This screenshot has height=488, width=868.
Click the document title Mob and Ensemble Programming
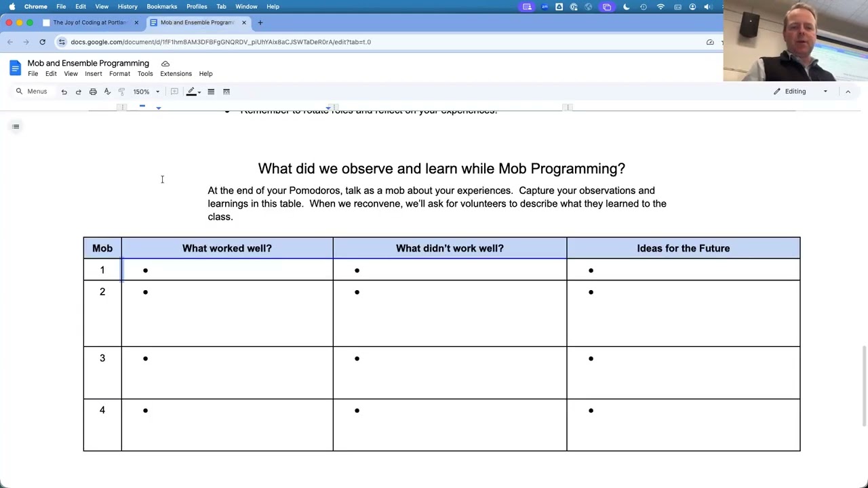click(88, 63)
